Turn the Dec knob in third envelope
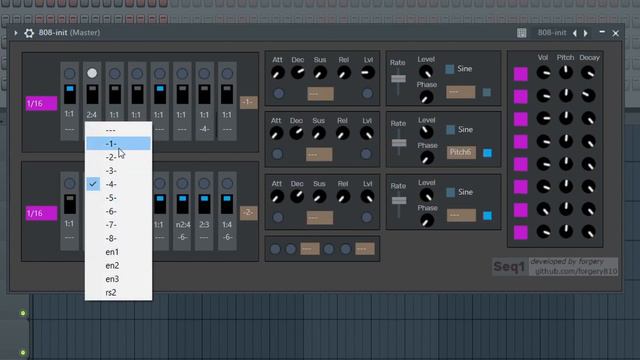Viewport: 640px width, 360px height. 297,196
